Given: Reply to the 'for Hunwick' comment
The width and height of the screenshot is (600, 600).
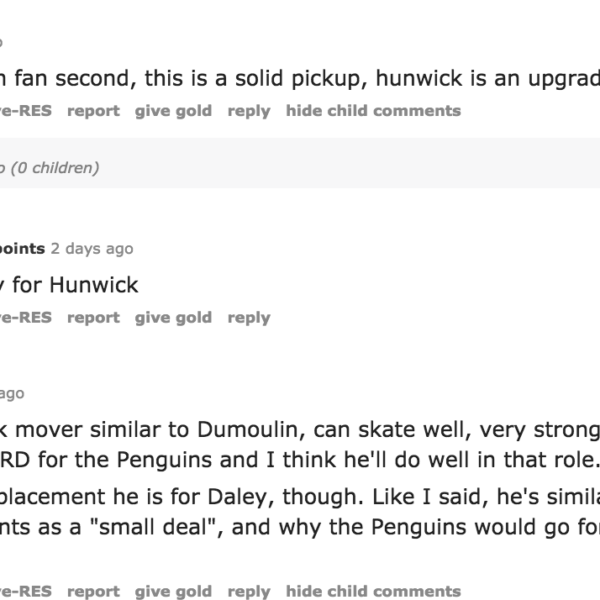Looking at the screenshot, I should click(249, 318).
